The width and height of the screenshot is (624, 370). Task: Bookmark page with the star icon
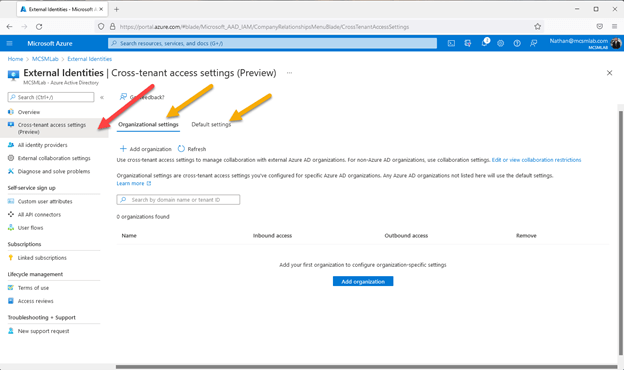538,27
